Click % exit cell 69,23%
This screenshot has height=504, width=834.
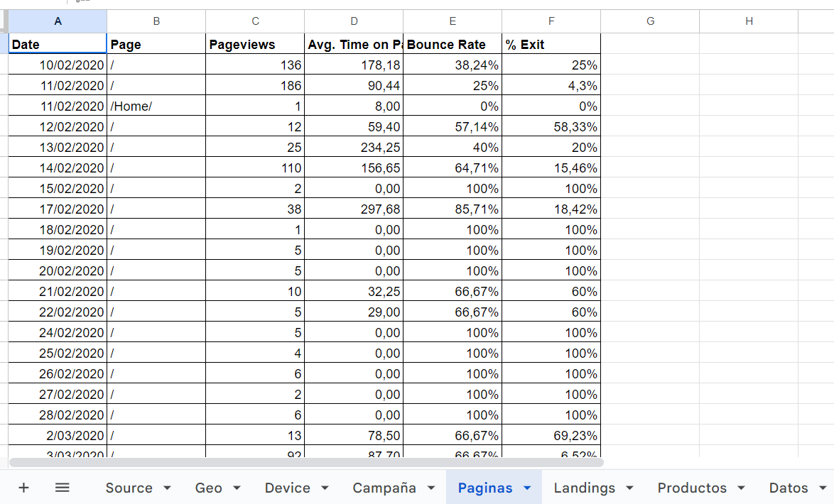point(551,435)
